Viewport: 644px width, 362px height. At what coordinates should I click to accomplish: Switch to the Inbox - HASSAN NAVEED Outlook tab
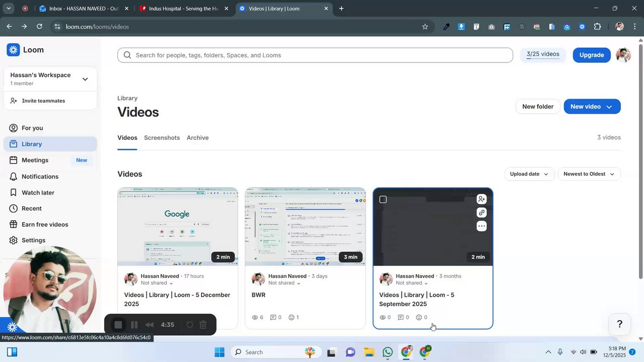point(85,9)
